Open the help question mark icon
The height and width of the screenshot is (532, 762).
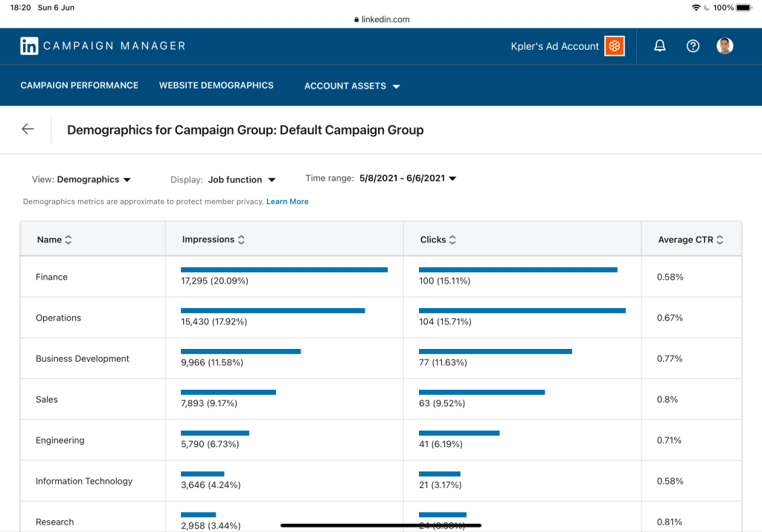click(693, 46)
